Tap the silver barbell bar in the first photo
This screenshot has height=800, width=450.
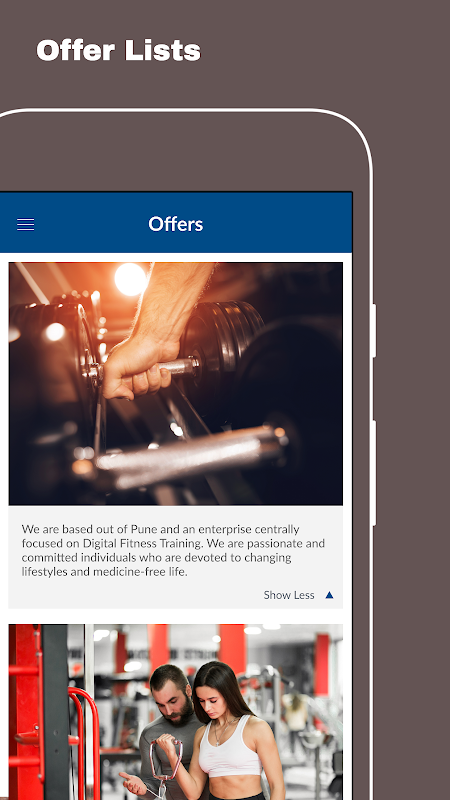(191, 454)
